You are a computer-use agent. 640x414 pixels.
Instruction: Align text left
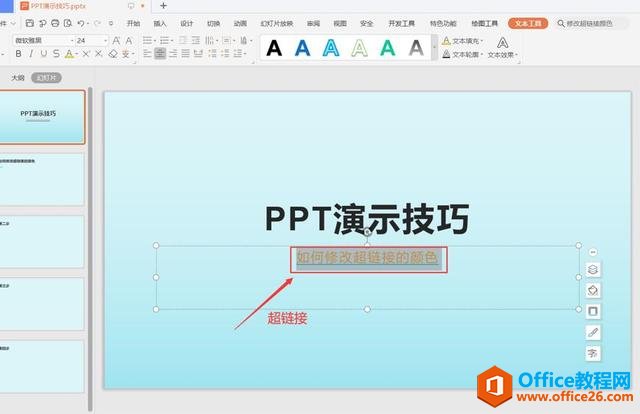coord(147,53)
